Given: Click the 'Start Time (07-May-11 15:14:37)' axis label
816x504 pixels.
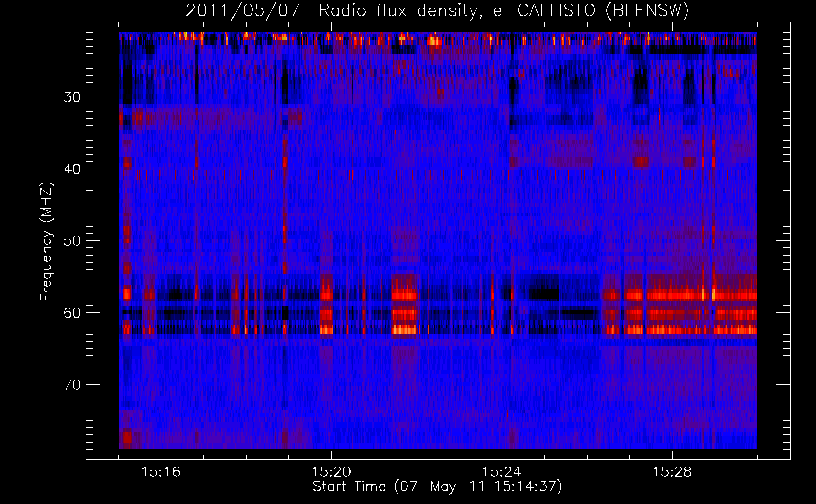Looking at the screenshot, I should pyautogui.click(x=437, y=487).
